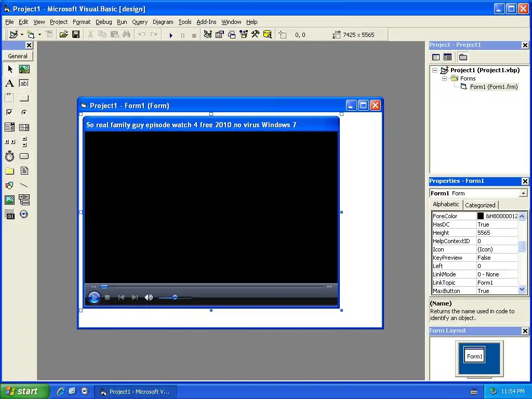Click the Start run button in toolbar

point(171,35)
